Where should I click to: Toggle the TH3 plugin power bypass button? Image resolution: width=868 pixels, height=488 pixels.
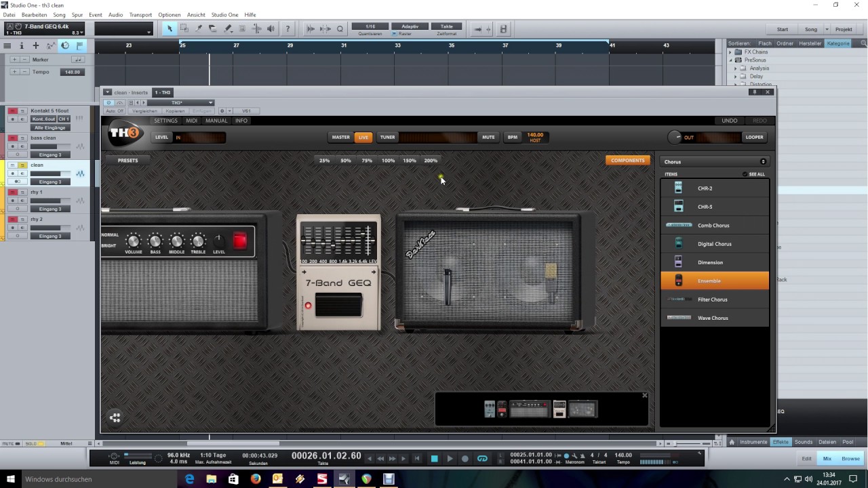[x=109, y=103]
